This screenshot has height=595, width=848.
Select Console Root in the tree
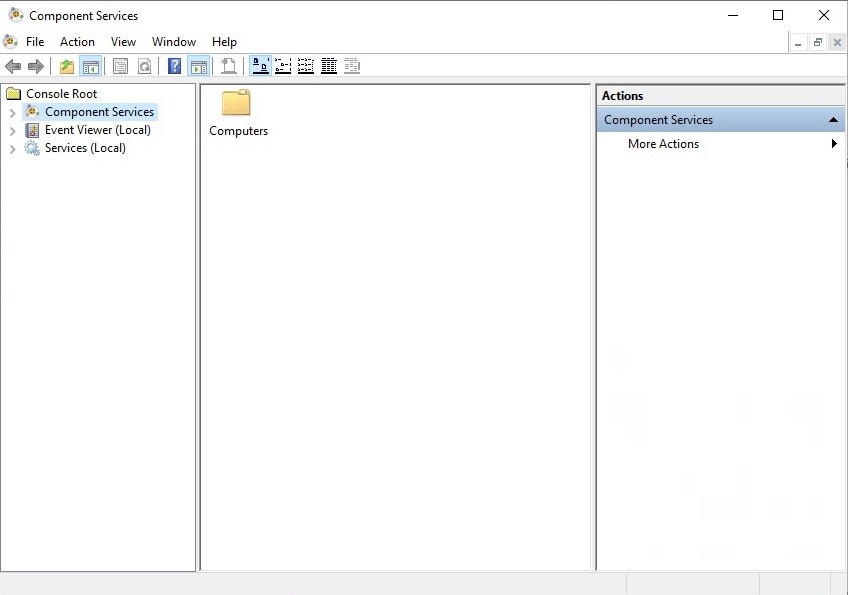[x=61, y=94]
